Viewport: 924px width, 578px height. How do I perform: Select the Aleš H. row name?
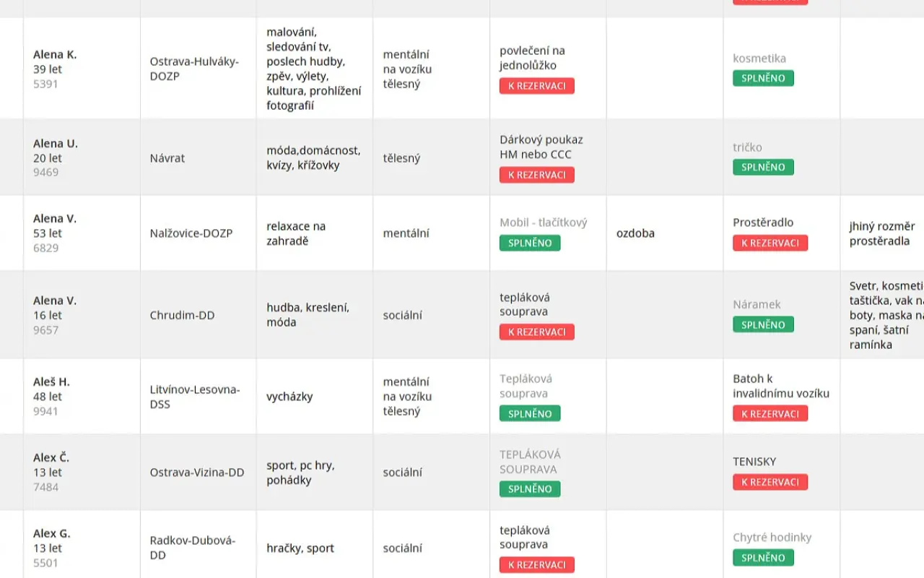tap(51, 381)
